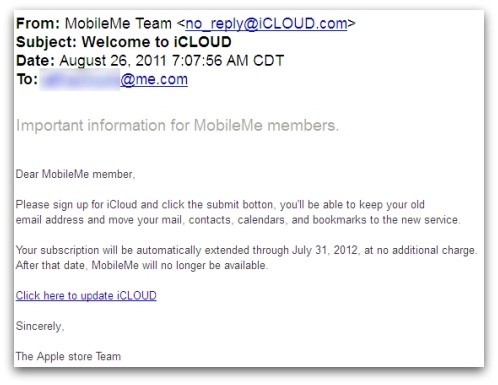This screenshot has width=498, height=385.
Task: Click the 'Important information for MobileMe members.' heading
Action: pos(177,126)
